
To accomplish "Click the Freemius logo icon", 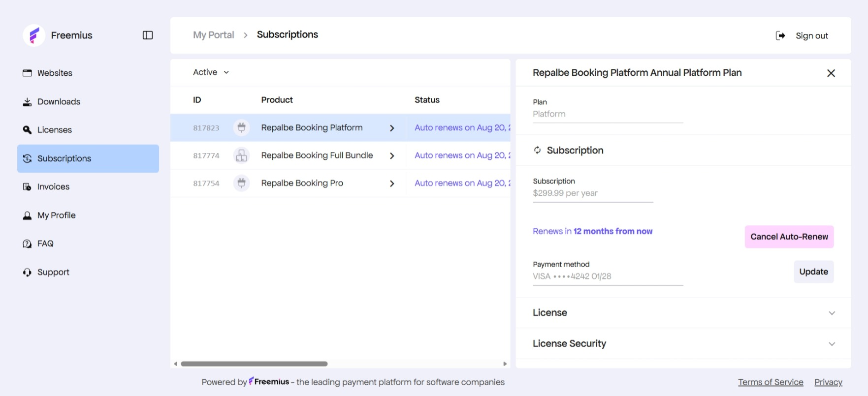I will point(34,35).
